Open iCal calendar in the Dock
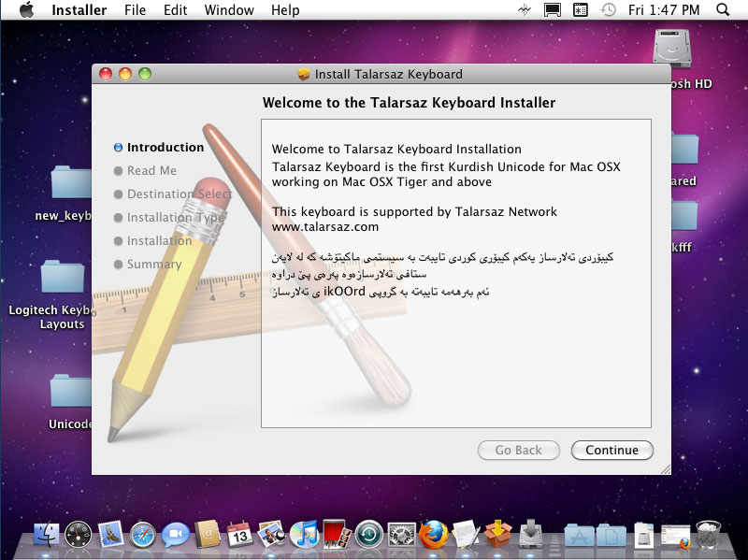 tap(239, 534)
